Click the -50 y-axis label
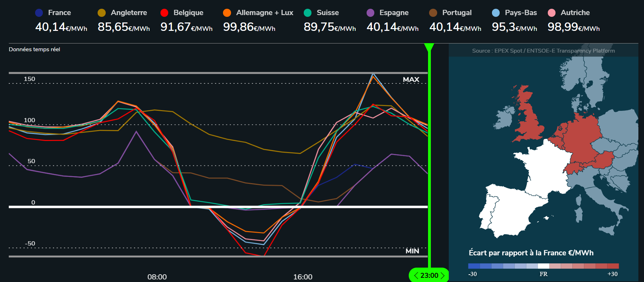This screenshot has height=282, width=644. (x=30, y=243)
